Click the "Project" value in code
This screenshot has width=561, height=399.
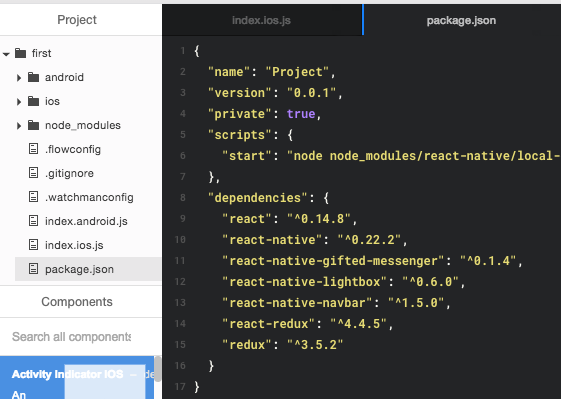click(x=297, y=72)
